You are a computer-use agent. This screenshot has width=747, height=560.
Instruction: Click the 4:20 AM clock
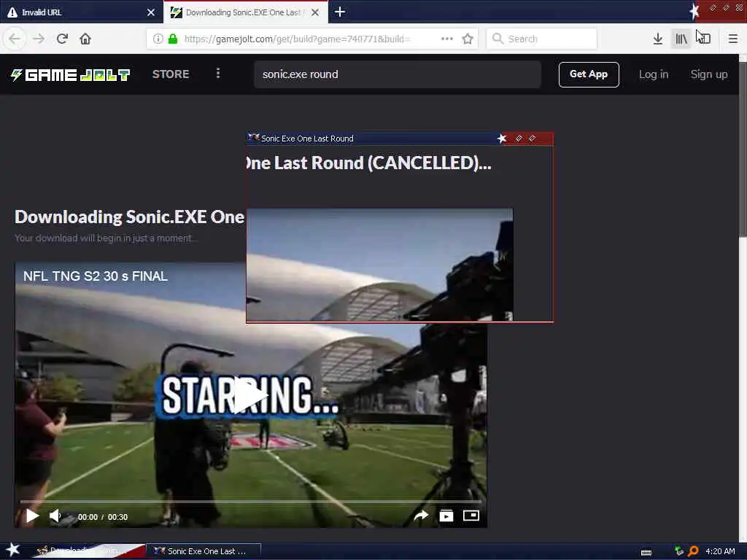point(720,551)
